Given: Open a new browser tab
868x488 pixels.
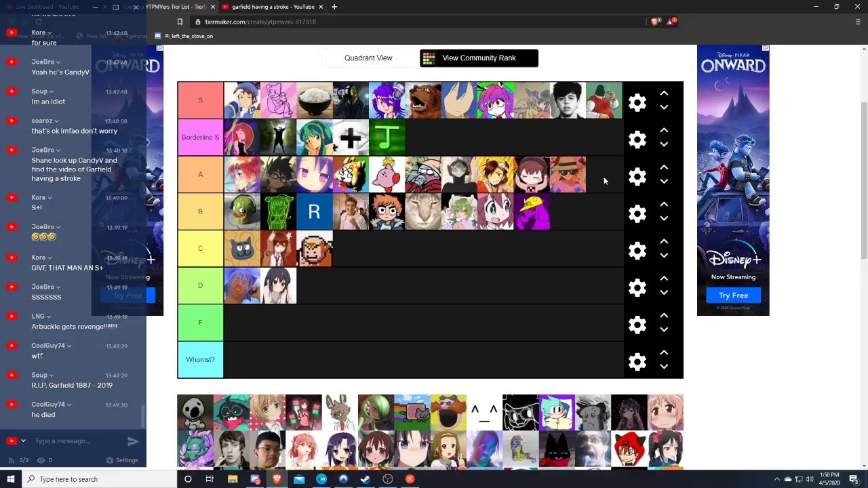Looking at the screenshot, I should 334,7.
